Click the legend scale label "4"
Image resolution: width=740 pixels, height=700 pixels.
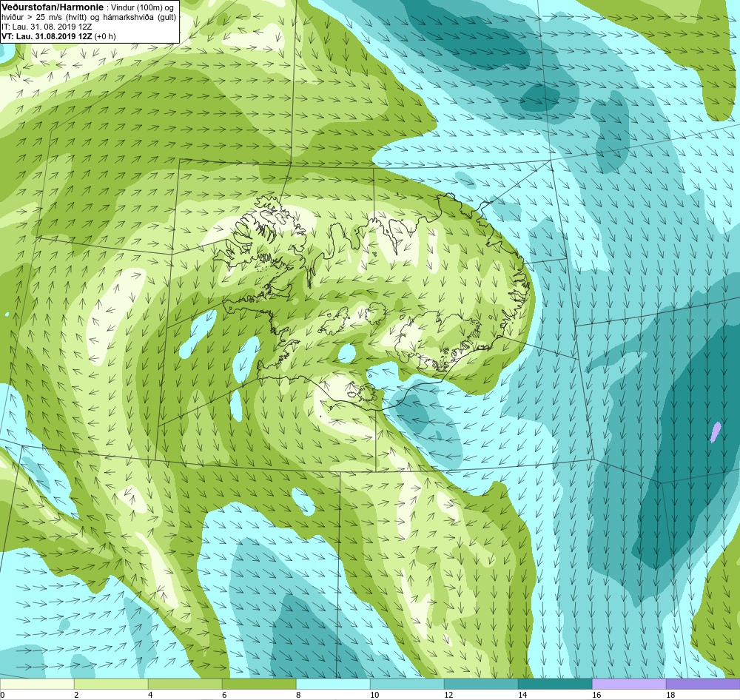tap(150, 695)
